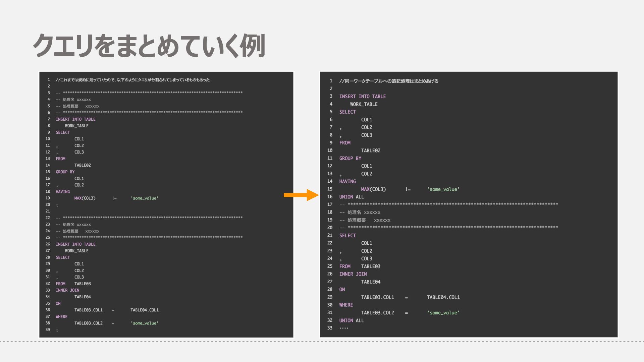644x362 pixels.
Task: Click the ellipsis on right panel line 33
Action: [x=344, y=328]
